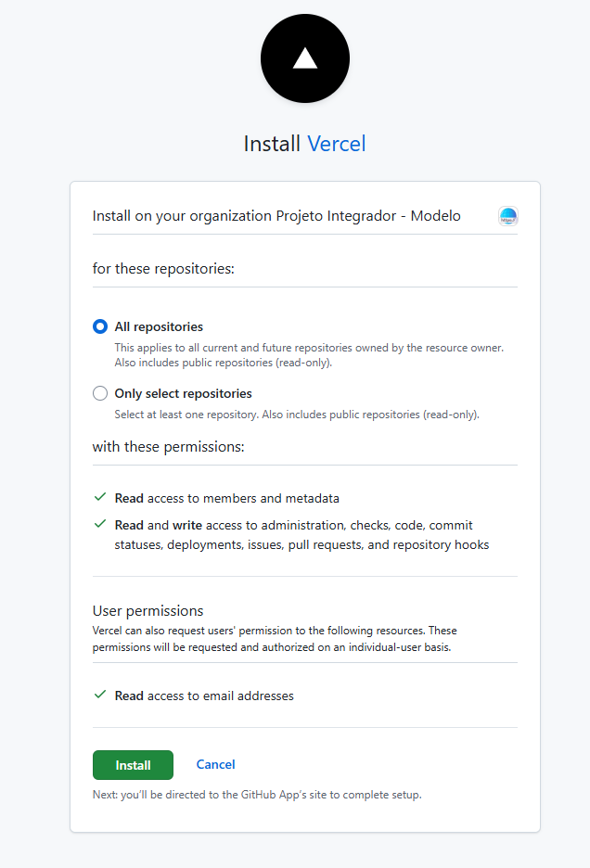Select the All repositories radio button
The height and width of the screenshot is (868, 590).
(100, 326)
